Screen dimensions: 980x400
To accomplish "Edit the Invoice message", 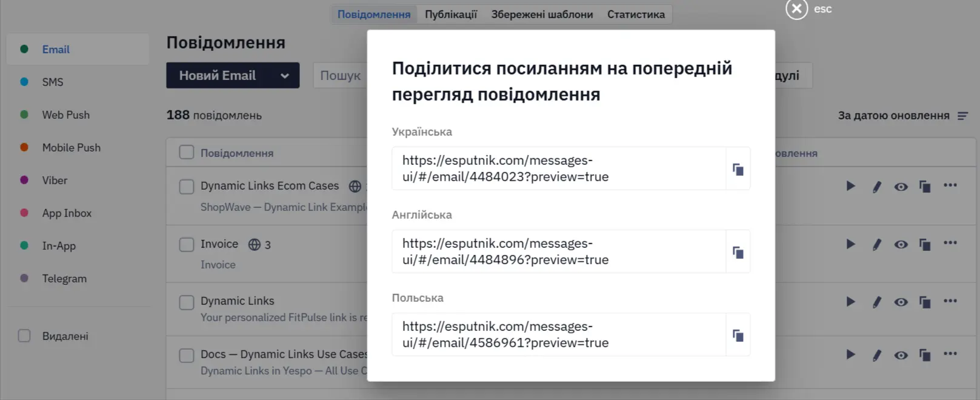I will (876, 244).
